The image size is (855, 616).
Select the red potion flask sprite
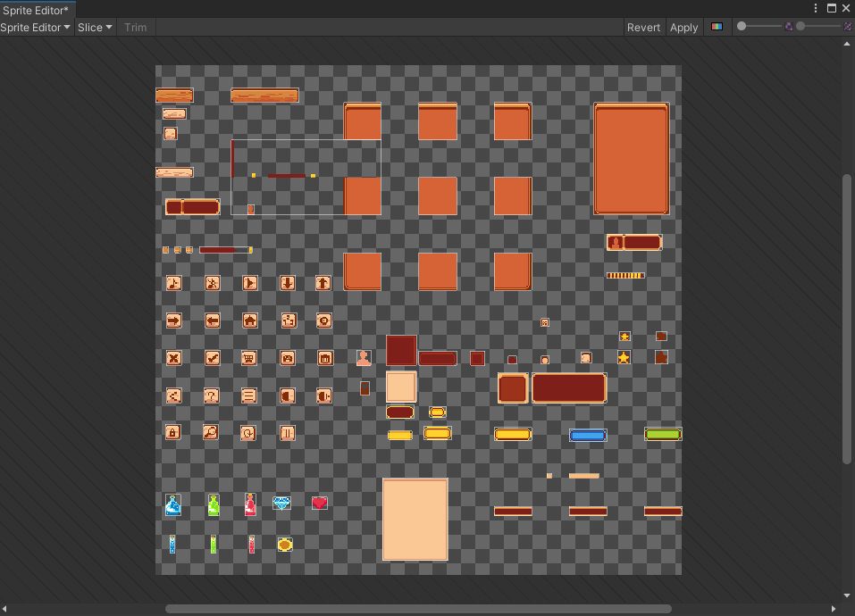pos(250,505)
